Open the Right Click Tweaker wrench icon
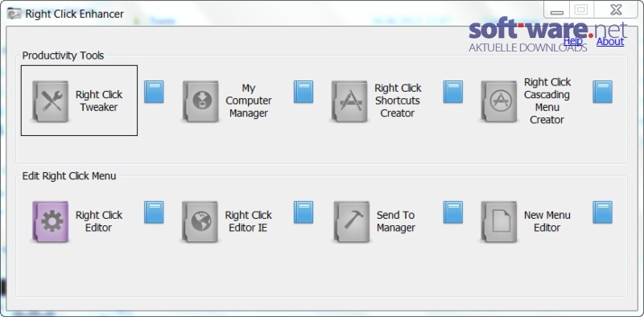The height and width of the screenshot is (317, 644). pyautogui.click(x=50, y=101)
